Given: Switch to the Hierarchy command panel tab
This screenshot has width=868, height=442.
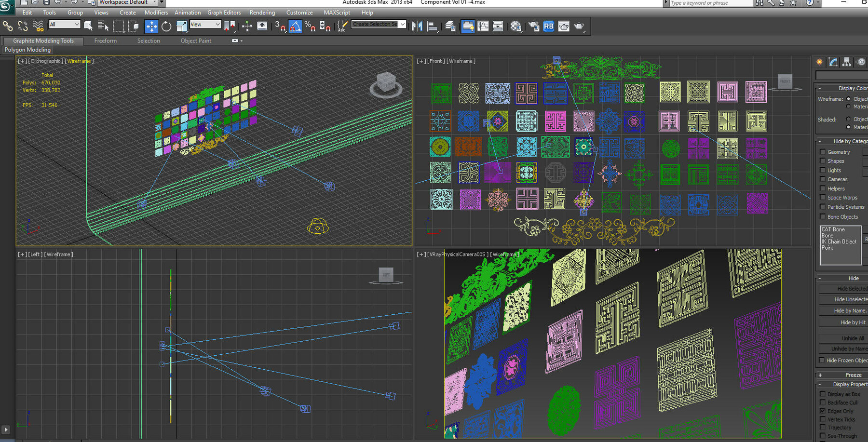Looking at the screenshot, I should [x=847, y=62].
